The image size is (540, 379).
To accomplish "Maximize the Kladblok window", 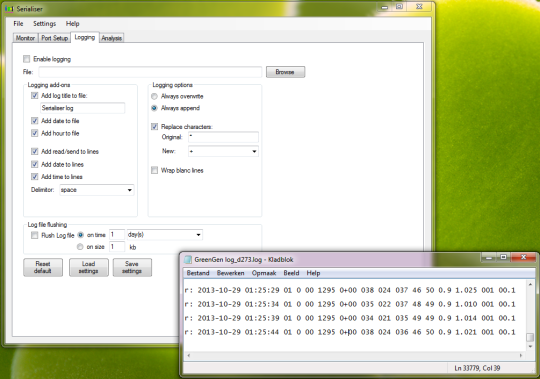I will point(503,257).
